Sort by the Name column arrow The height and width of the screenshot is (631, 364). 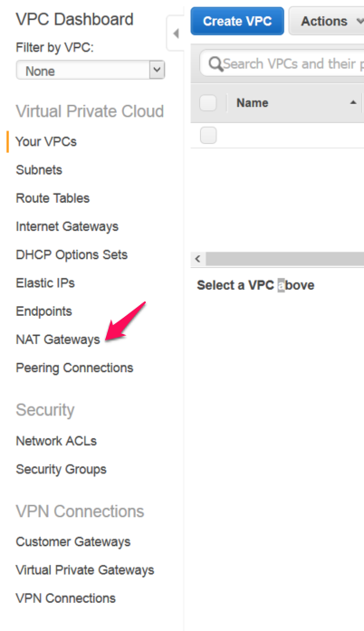click(353, 102)
